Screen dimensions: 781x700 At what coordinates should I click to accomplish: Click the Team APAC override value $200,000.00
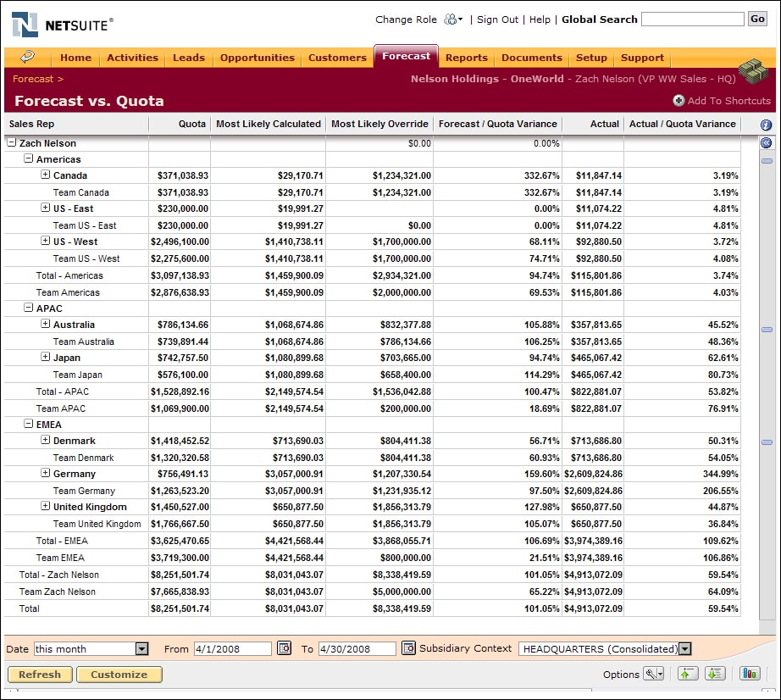point(406,408)
